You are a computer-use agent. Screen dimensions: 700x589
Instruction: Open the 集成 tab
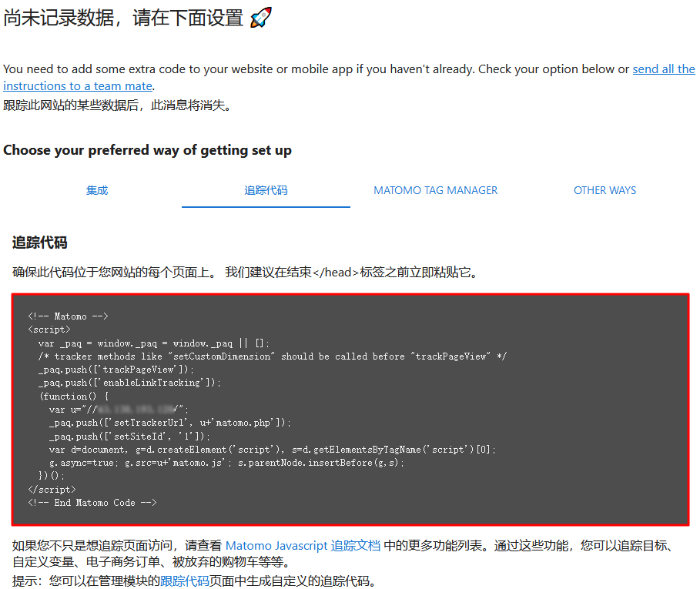click(97, 190)
